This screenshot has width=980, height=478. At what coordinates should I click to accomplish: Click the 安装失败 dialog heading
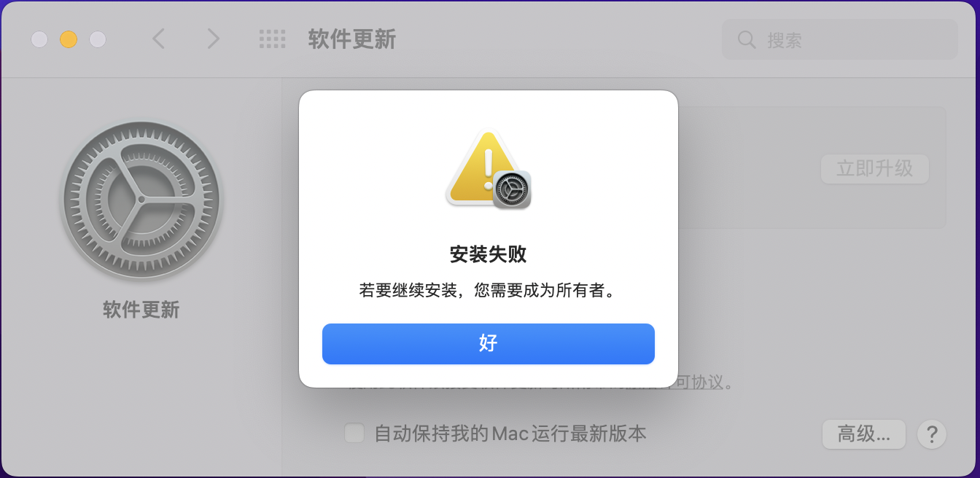coord(489,254)
